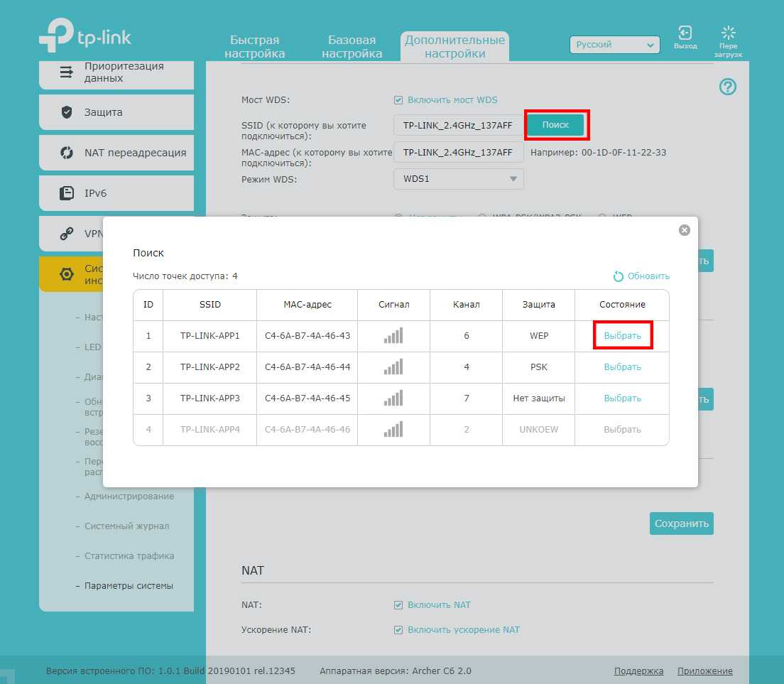Close the search popup with X icon

(684, 230)
